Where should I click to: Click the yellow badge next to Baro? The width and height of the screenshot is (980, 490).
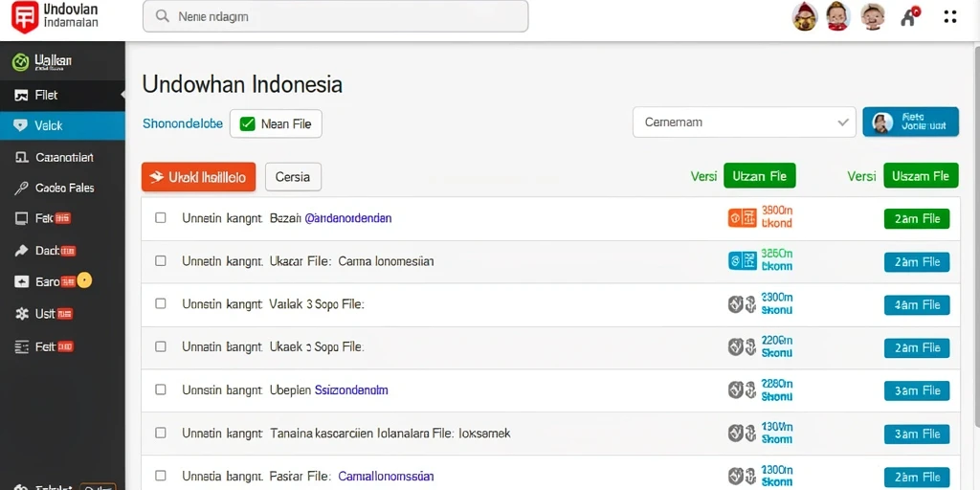(x=84, y=280)
